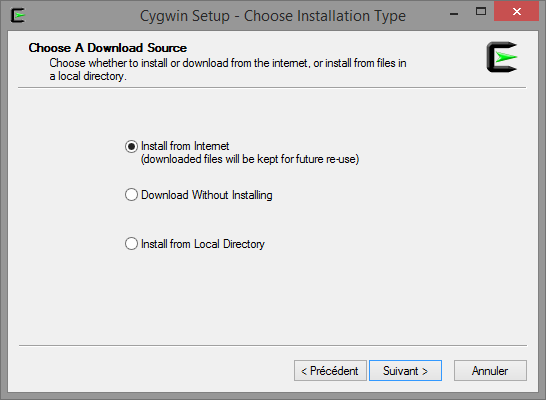Viewport: 546px width, 400px height.
Task: Click the separator line above the navigation buttons
Action: click(x=273, y=345)
